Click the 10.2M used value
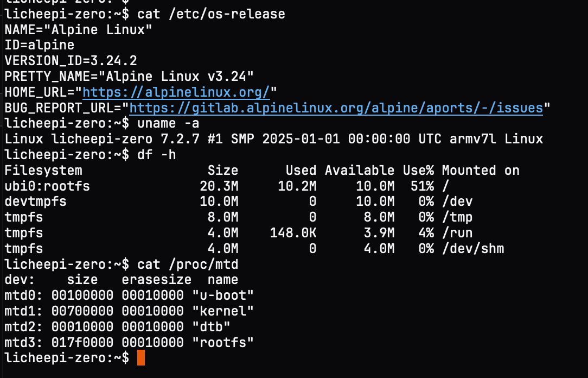Screen dimensions: 588x378 (x=297, y=186)
